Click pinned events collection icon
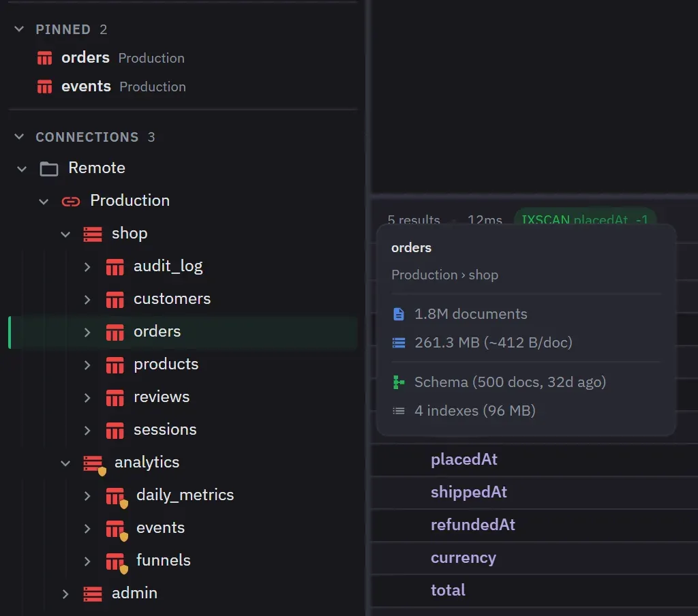 44,87
